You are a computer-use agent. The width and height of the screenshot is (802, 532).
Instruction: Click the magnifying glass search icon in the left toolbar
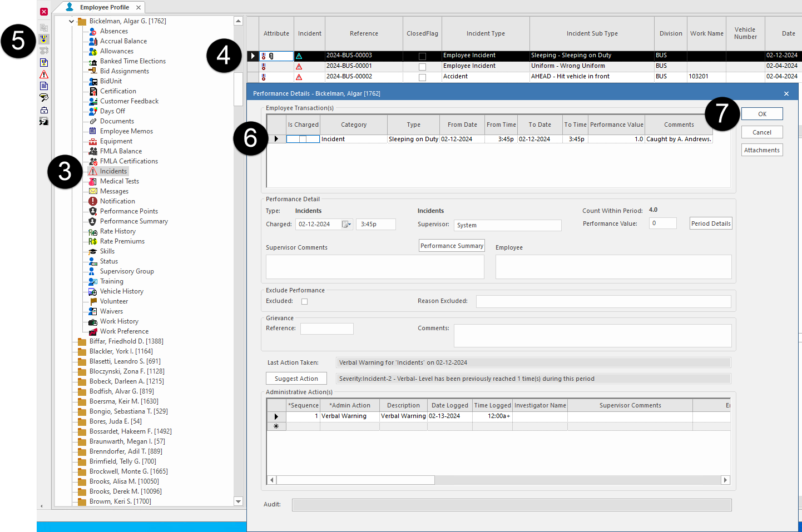[x=44, y=97]
